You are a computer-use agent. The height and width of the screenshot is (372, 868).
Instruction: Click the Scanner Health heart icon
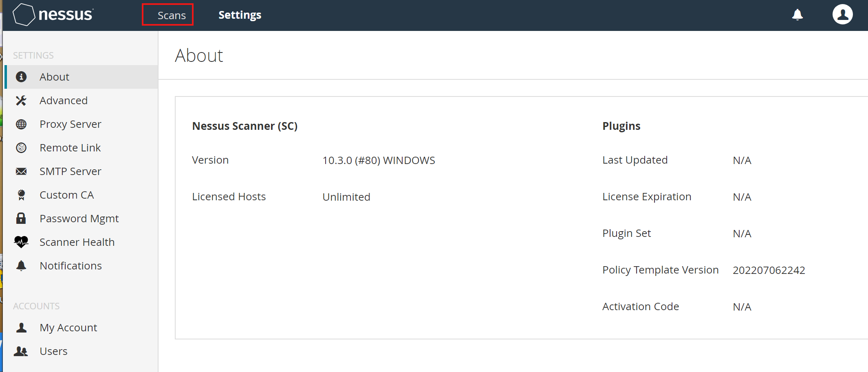[21, 242]
